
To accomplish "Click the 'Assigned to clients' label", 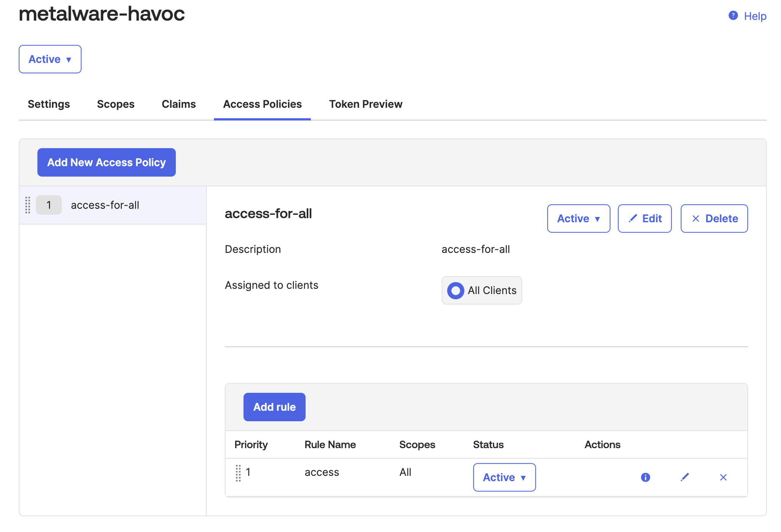I will point(271,285).
